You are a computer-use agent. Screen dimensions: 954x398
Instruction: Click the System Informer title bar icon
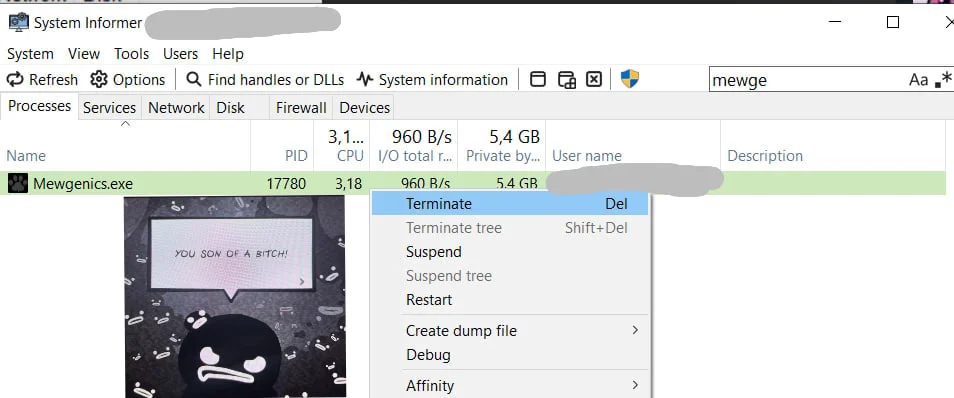tap(18, 23)
